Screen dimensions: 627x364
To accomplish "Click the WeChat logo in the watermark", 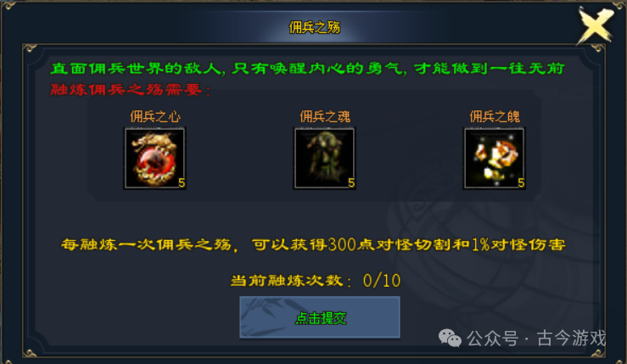I will click(x=450, y=339).
